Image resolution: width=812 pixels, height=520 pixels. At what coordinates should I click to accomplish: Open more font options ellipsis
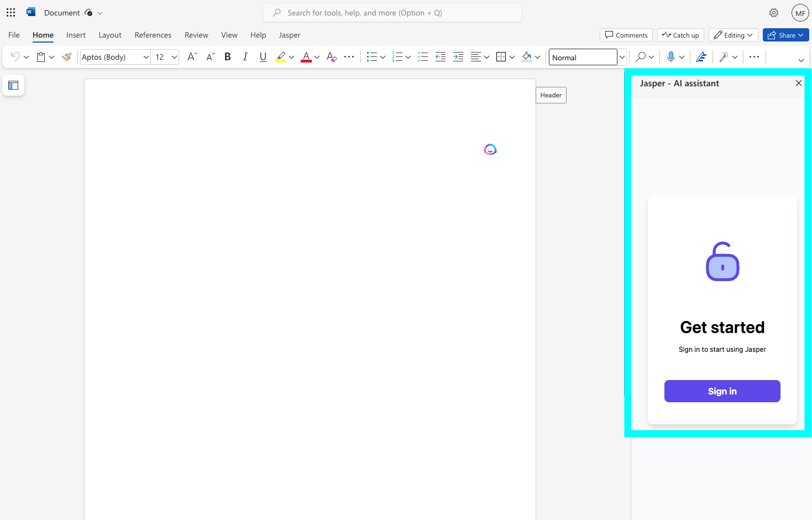pyautogui.click(x=349, y=56)
